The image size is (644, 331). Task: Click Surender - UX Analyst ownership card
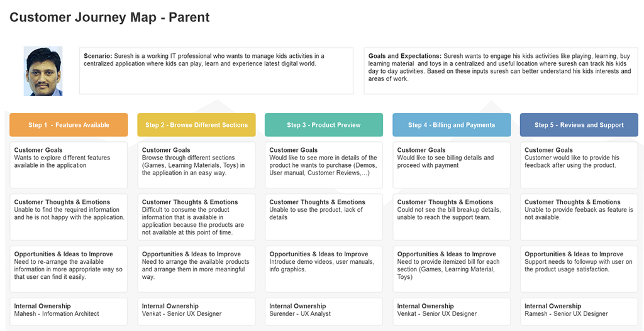324,310
